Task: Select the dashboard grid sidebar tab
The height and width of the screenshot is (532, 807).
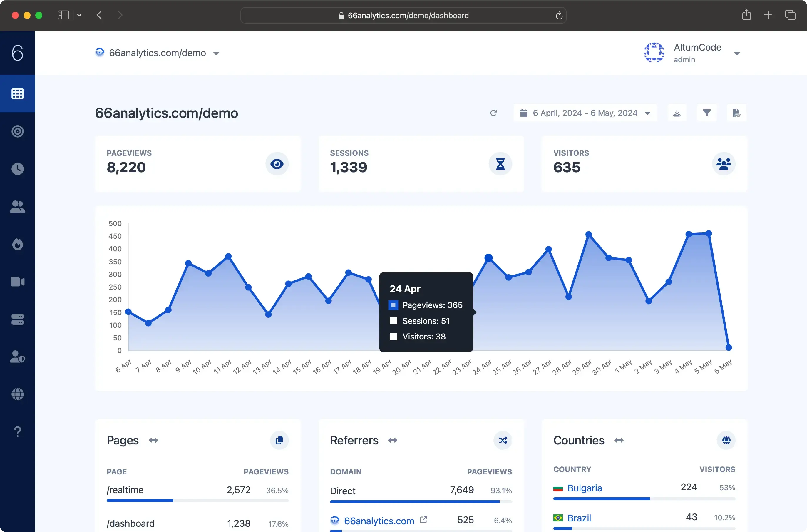Action: (18, 94)
